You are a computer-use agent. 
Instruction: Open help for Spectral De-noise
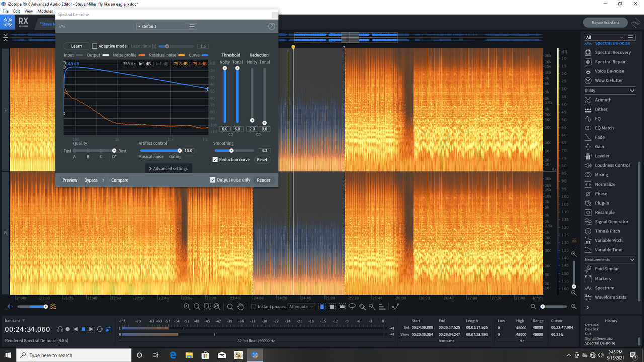click(x=272, y=26)
